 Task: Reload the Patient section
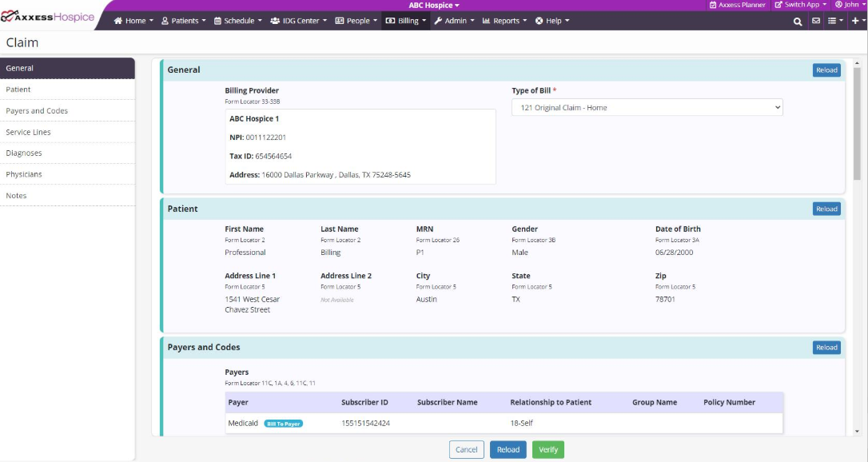point(826,209)
